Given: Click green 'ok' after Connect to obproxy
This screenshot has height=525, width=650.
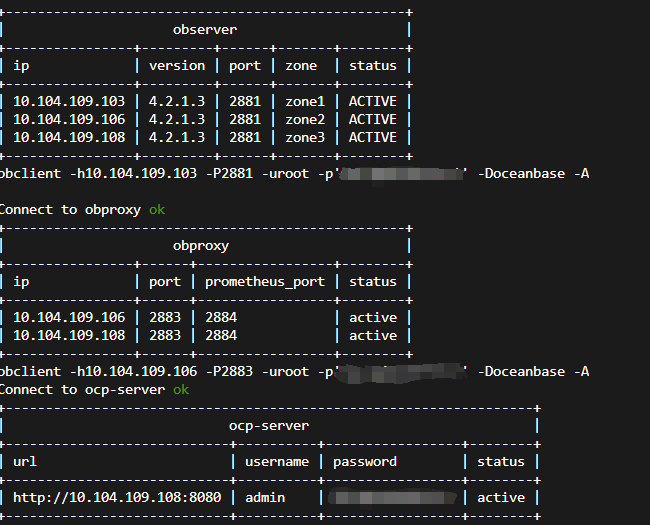Looking at the screenshot, I should point(157,210).
